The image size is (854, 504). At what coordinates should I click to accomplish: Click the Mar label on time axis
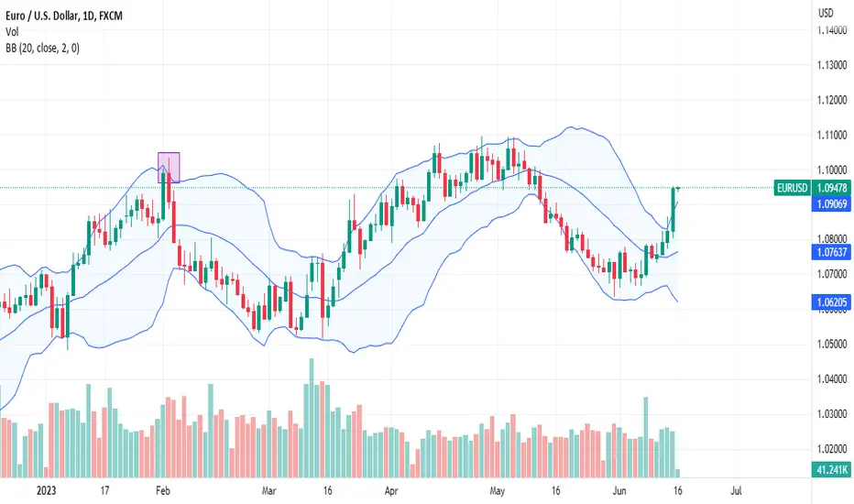coord(268,491)
